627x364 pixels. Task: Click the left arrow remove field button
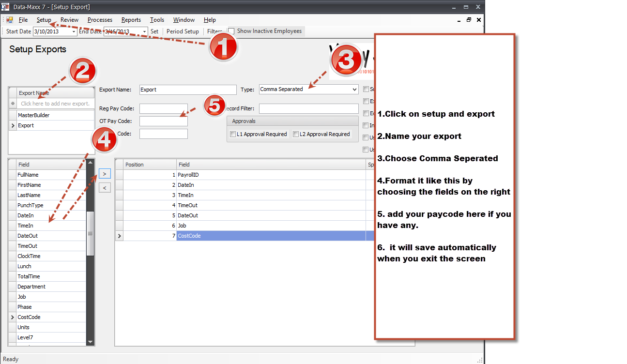[105, 187]
